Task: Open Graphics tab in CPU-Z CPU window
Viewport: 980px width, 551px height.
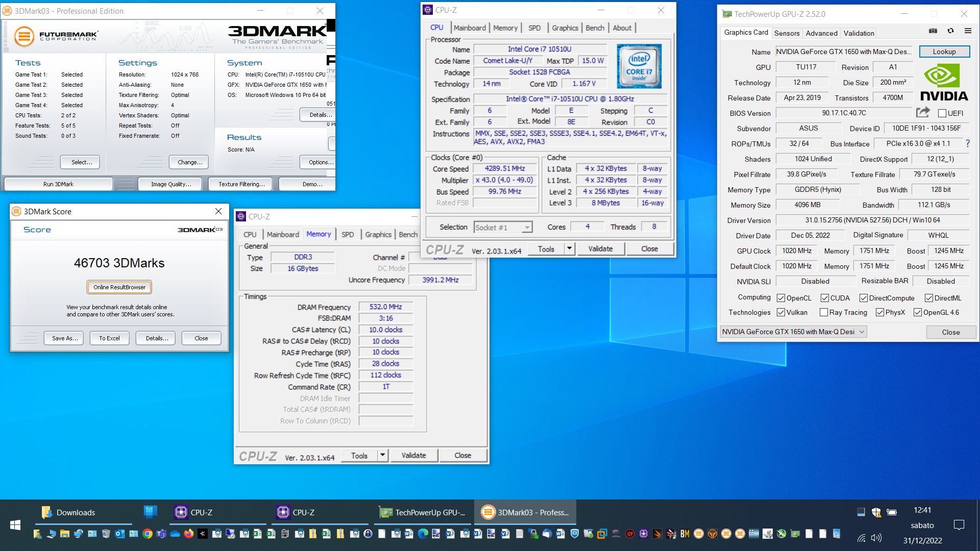Action: click(x=565, y=28)
